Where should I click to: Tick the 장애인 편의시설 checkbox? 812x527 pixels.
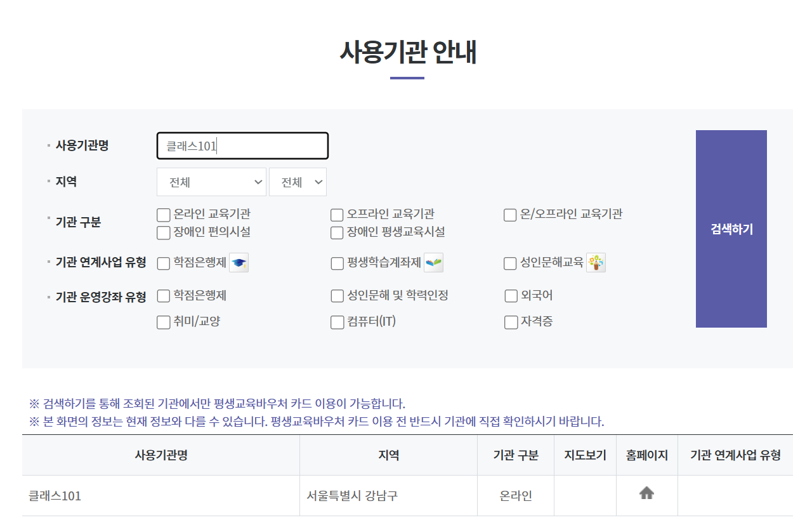click(164, 233)
